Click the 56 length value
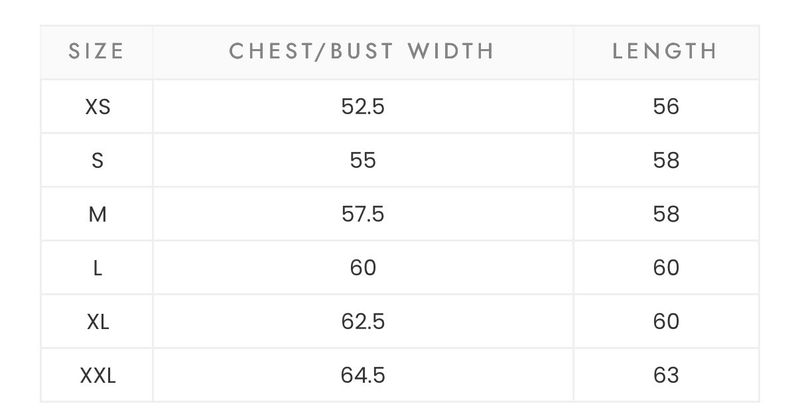 point(666,107)
